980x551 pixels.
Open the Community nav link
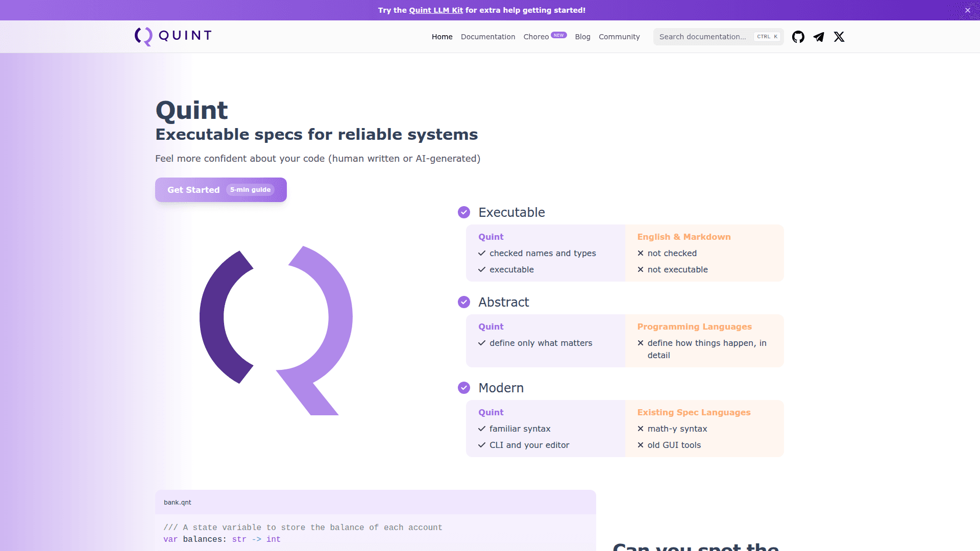pos(619,37)
